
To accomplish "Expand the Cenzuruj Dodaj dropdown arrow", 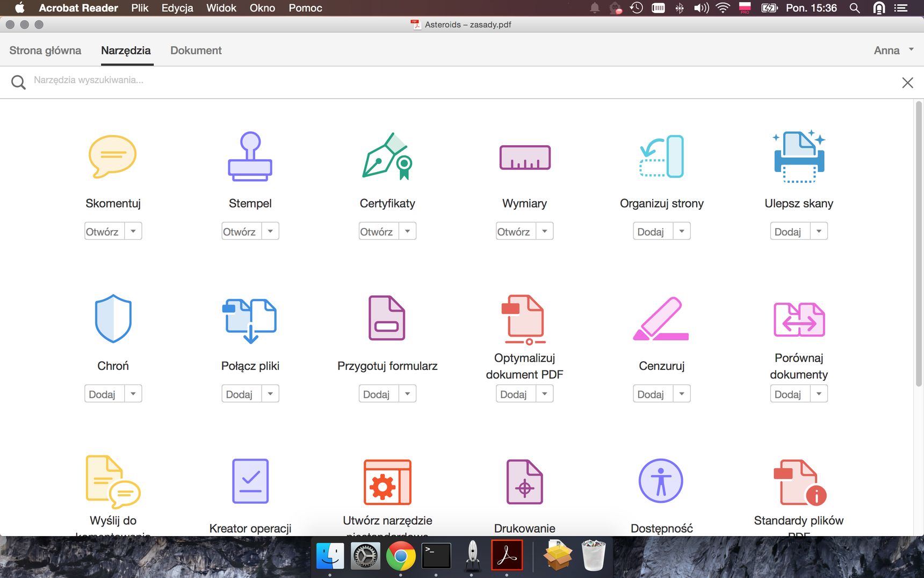I will [682, 394].
